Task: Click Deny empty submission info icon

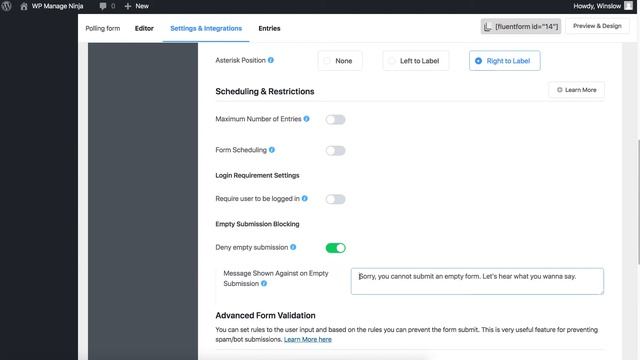Action: click(x=293, y=247)
